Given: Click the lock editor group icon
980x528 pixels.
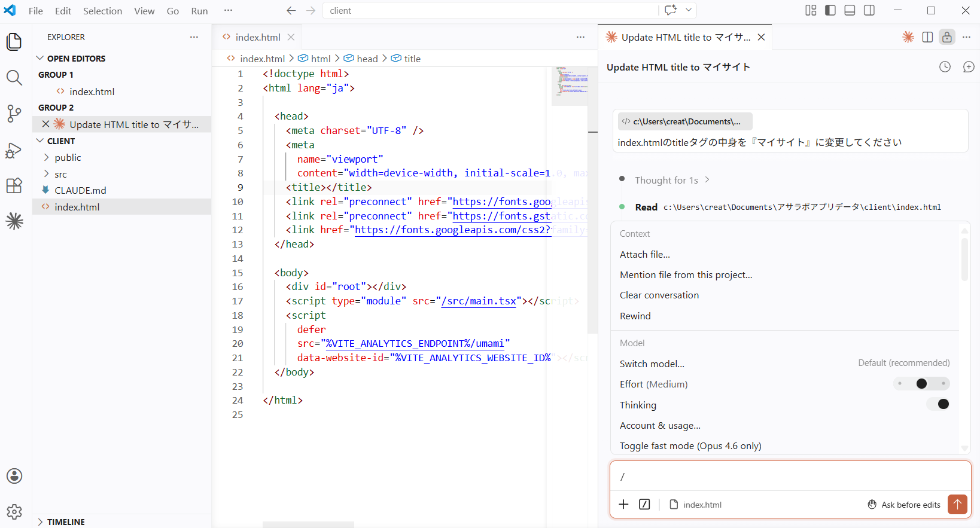Looking at the screenshot, I should (x=946, y=37).
